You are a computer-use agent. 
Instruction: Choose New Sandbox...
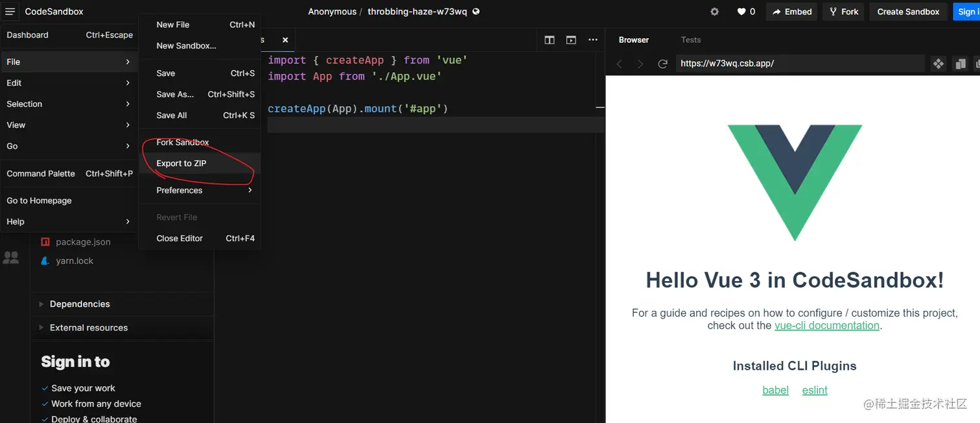200,45
